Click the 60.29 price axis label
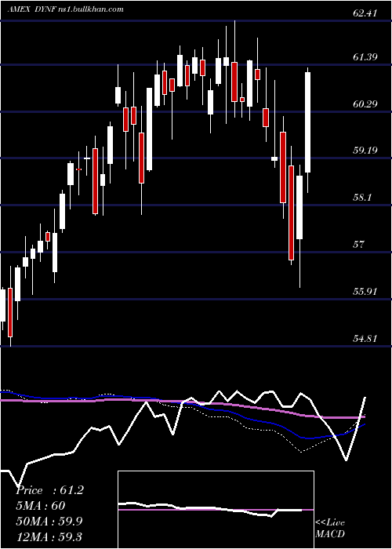The width and height of the screenshot is (392, 549). tap(365, 104)
